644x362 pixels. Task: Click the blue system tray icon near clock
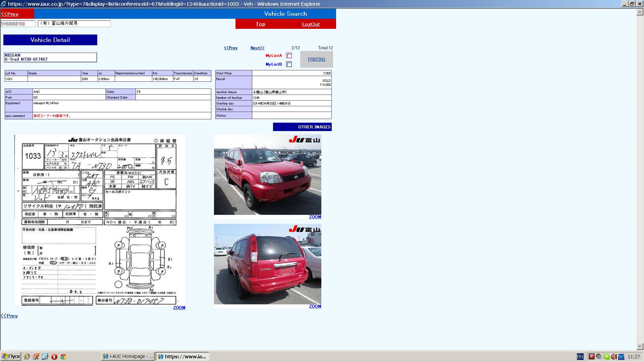pyautogui.click(x=621, y=357)
